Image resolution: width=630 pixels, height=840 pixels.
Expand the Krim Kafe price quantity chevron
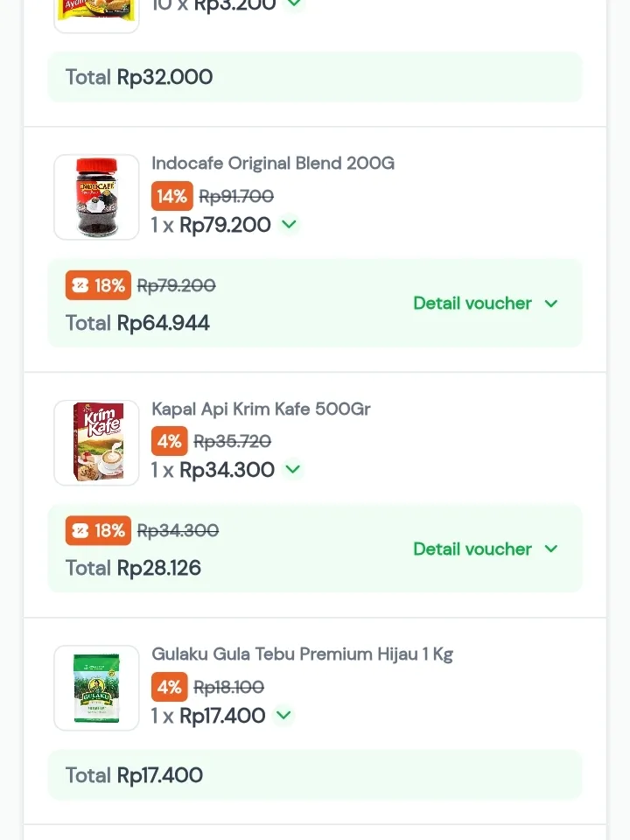[x=293, y=470]
